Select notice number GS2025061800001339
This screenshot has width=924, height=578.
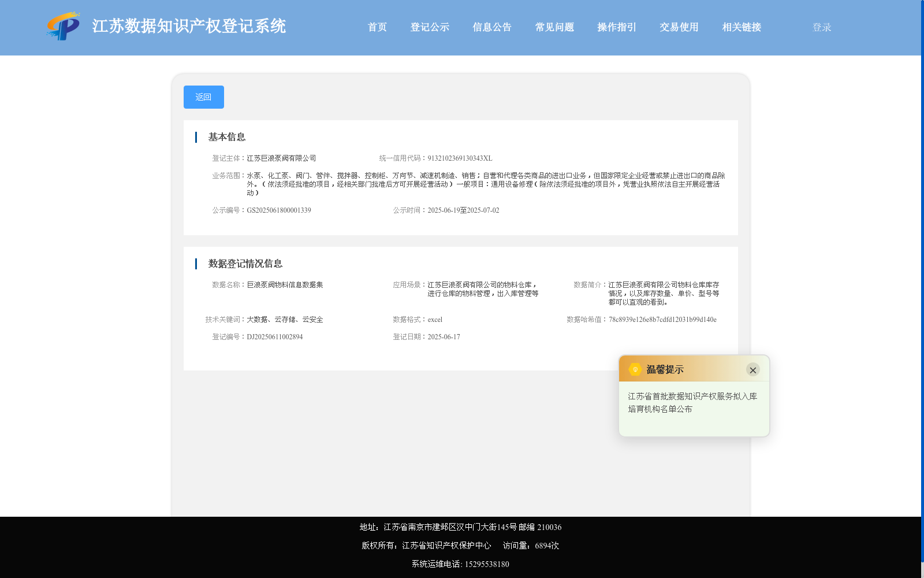(279, 210)
